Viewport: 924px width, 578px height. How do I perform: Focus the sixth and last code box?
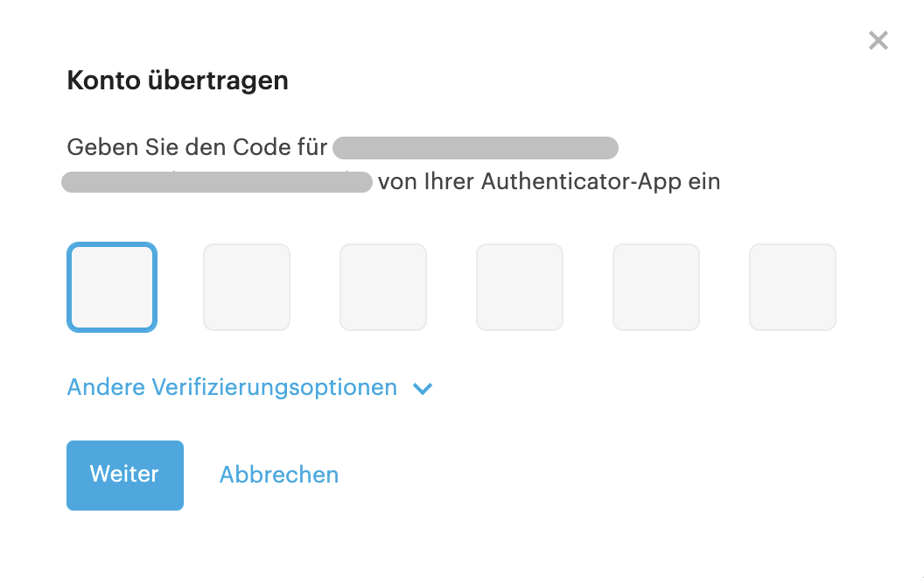[x=793, y=287]
